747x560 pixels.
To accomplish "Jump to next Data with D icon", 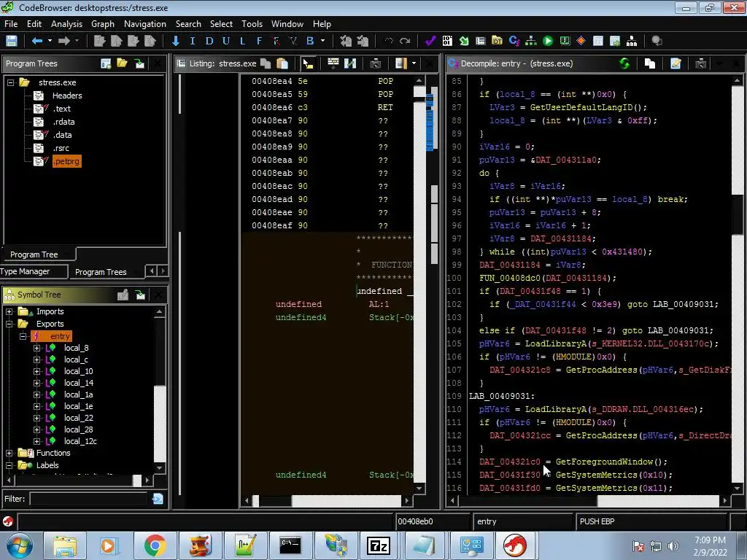I will coord(209,41).
